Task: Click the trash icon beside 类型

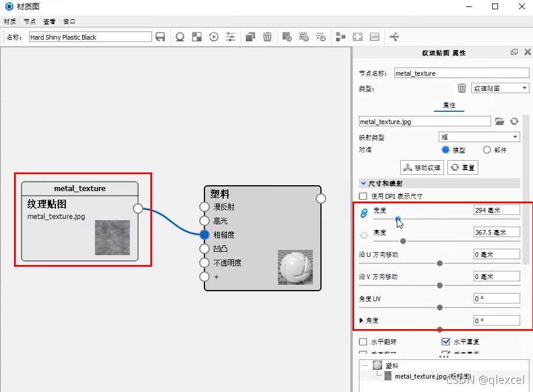Action: pyautogui.click(x=461, y=89)
